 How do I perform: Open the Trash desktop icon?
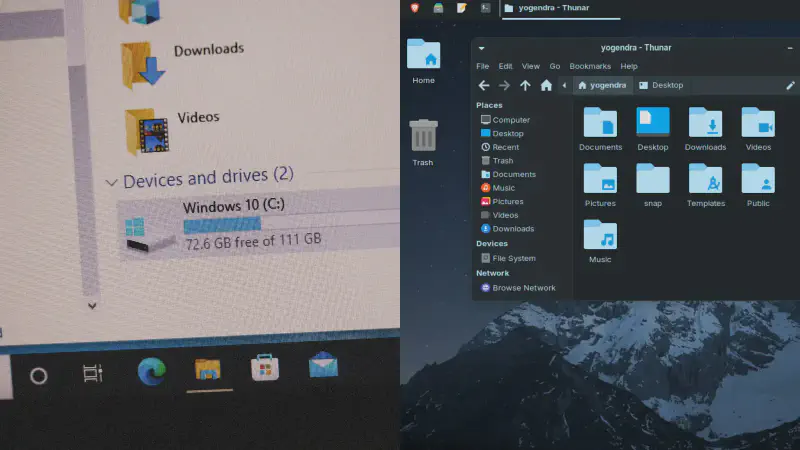coord(423,142)
